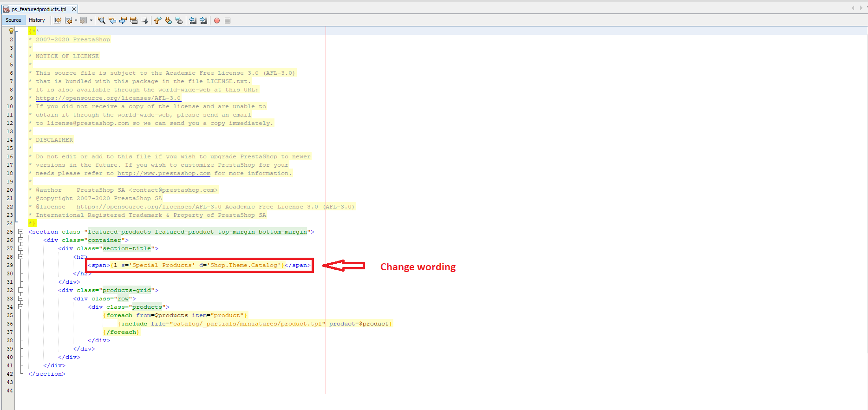
Task: Go to the previous search occurrence
Action: click(112, 20)
